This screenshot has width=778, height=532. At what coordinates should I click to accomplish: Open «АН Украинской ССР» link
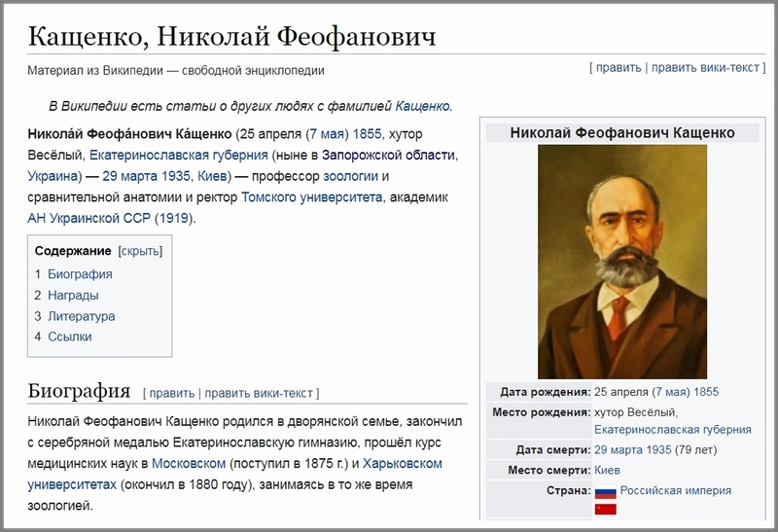pos(88,219)
